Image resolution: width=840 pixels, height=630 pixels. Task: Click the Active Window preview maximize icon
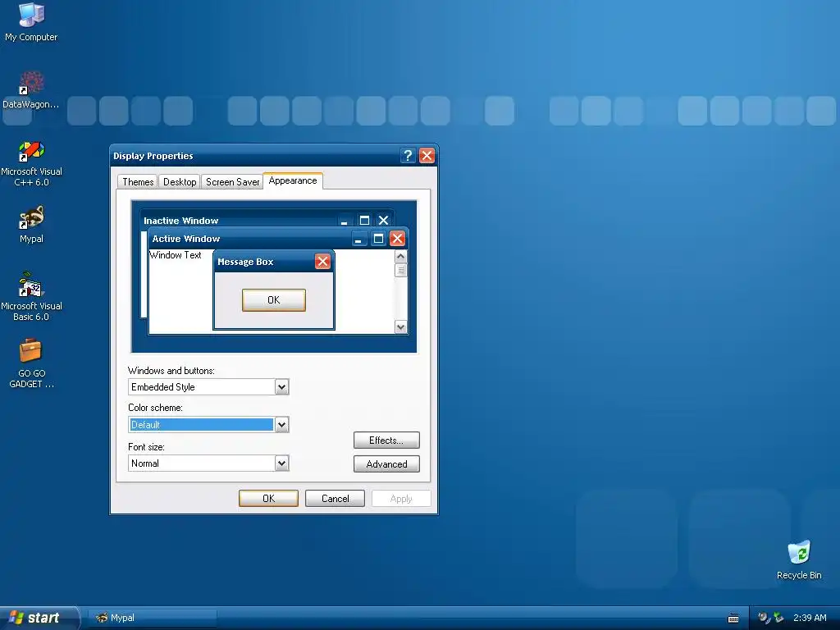pos(378,239)
